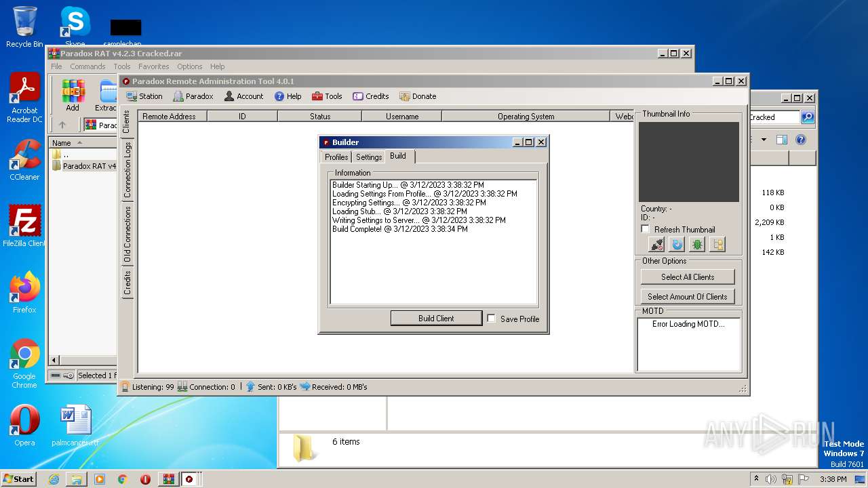Open the Station menu in Paradox

144,96
